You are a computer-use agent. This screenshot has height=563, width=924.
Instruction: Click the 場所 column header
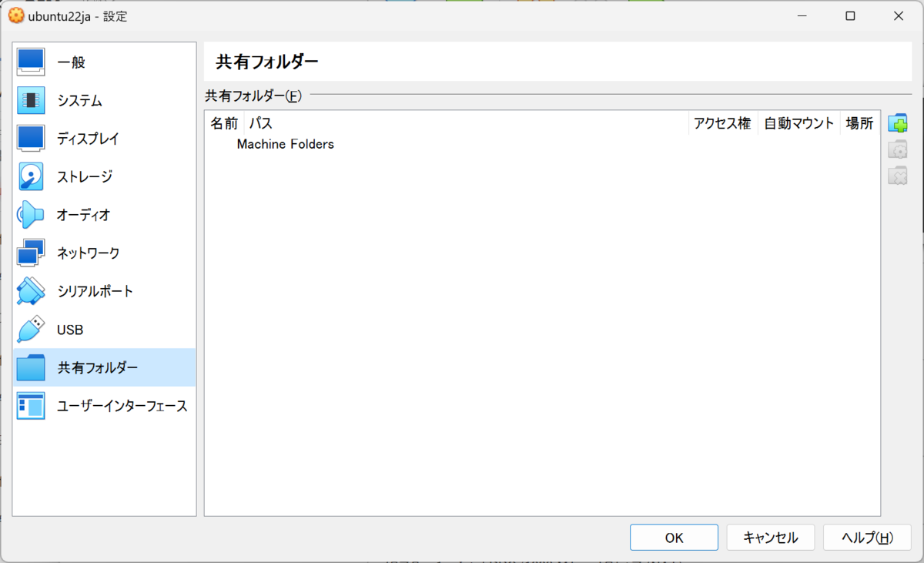[x=859, y=123]
